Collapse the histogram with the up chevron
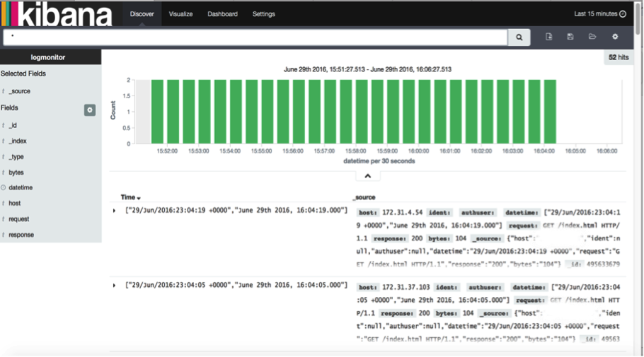The width and height of the screenshot is (644, 357). tap(367, 175)
